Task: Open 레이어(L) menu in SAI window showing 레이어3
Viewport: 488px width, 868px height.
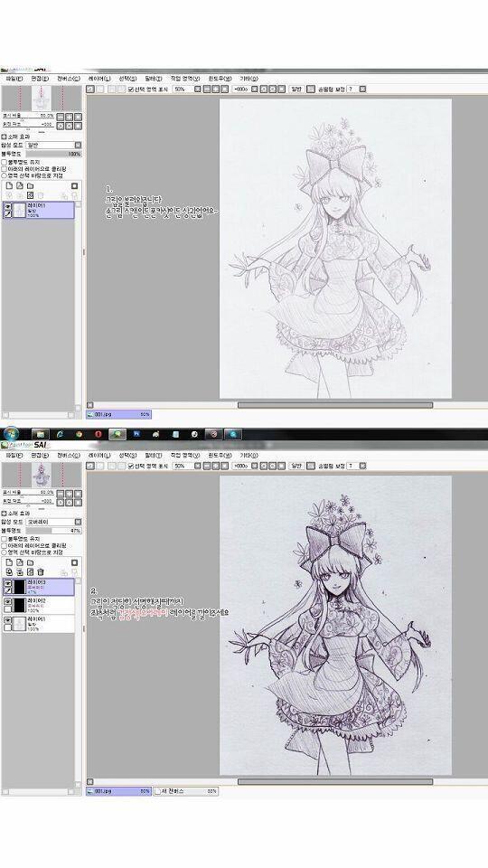Action: [x=99, y=455]
